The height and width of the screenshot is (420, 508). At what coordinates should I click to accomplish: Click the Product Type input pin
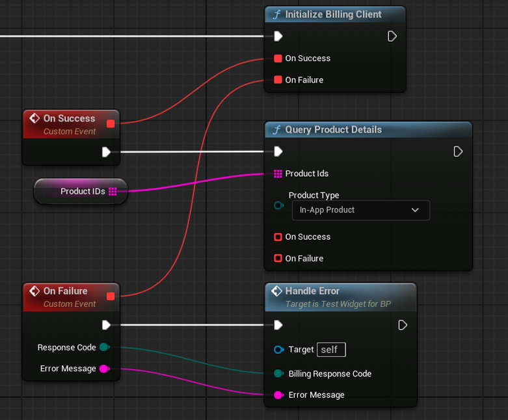point(279,205)
